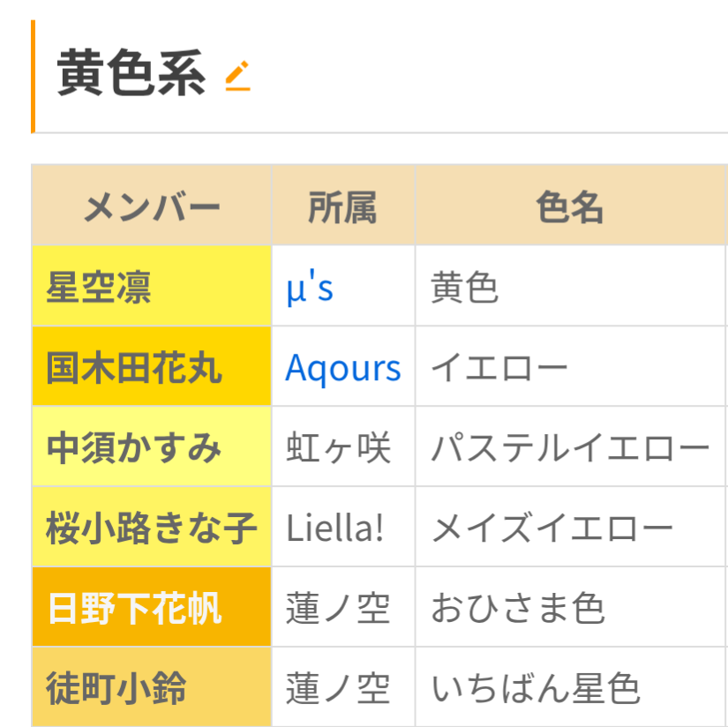728x727 pixels.
Task: Open the μ's link
Action: [310, 287]
